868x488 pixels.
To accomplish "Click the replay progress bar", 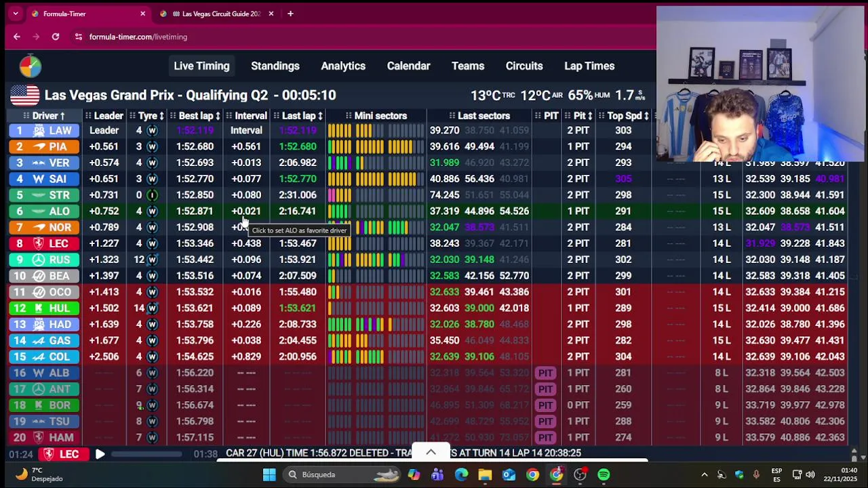I will tap(146, 454).
